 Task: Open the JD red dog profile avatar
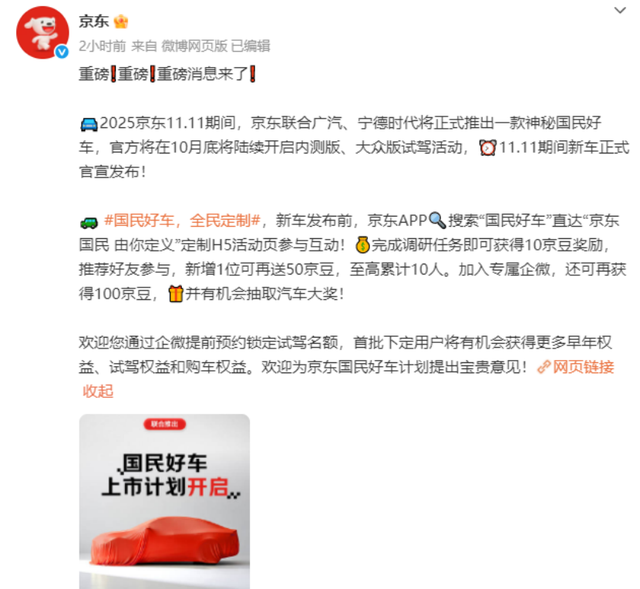pyautogui.click(x=42, y=33)
